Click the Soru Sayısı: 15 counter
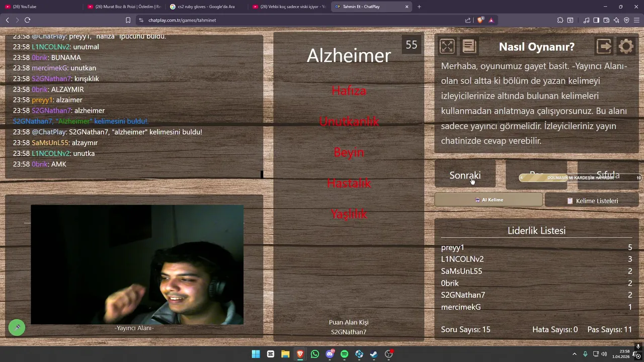This screenshot has height=362, width=644. 465,330
